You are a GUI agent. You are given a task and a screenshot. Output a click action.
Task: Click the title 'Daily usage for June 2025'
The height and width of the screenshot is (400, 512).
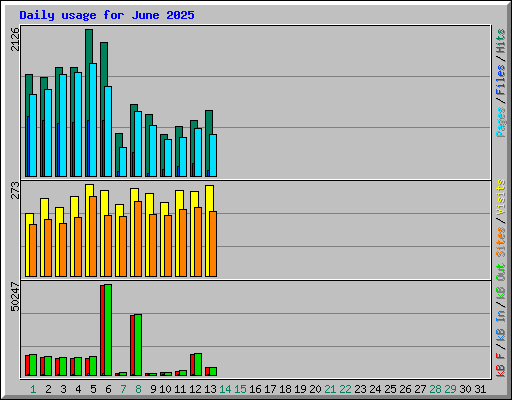tap(107, 15)
